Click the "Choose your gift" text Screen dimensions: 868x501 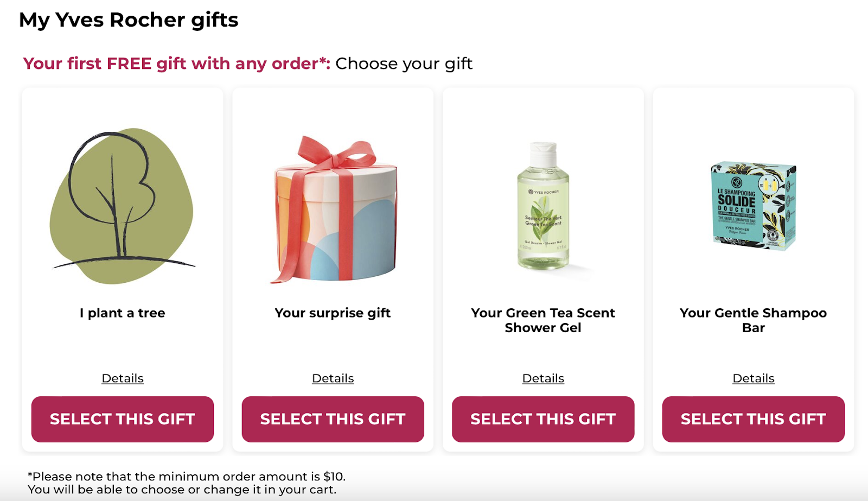point(404,64)
